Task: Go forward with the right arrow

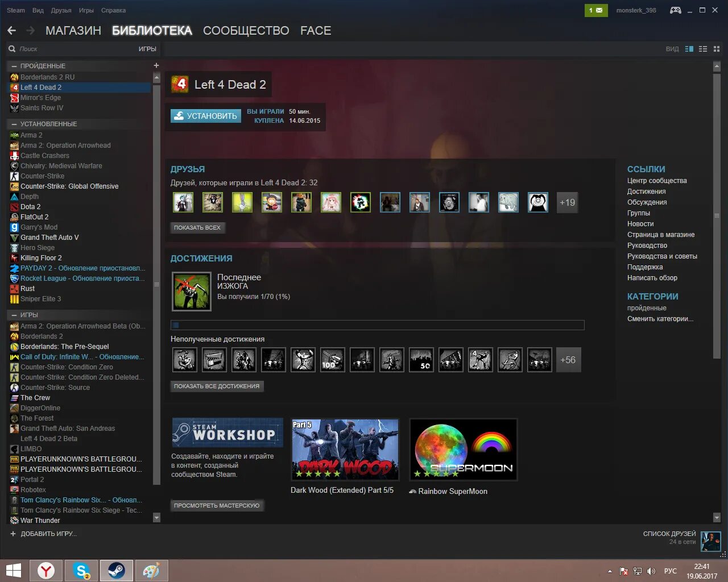Action: 31,31
